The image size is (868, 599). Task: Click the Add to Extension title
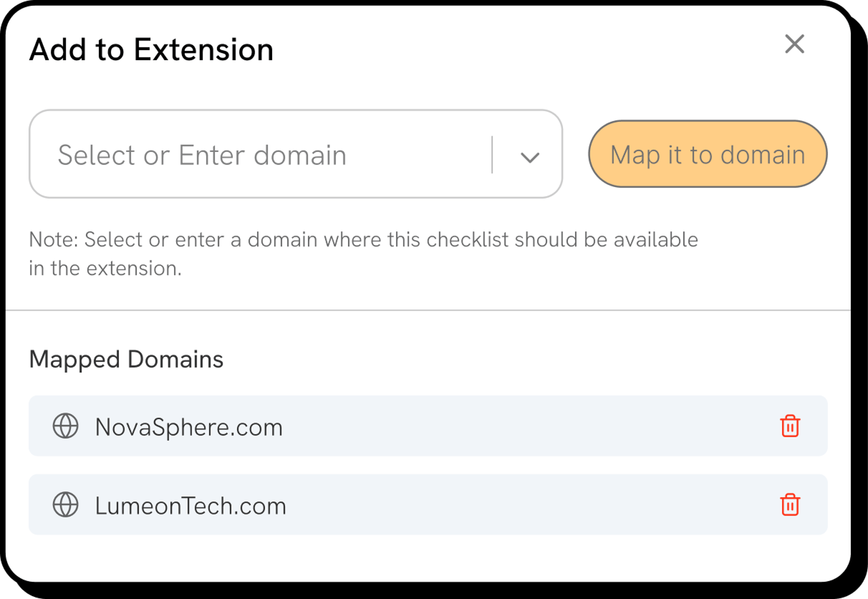[151, 50]
